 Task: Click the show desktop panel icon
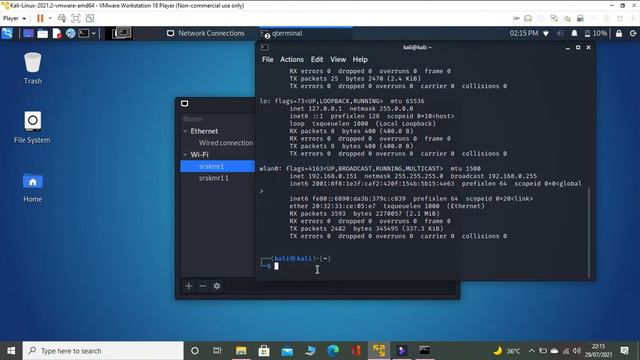pyautogui.click(x=28, y=33)
